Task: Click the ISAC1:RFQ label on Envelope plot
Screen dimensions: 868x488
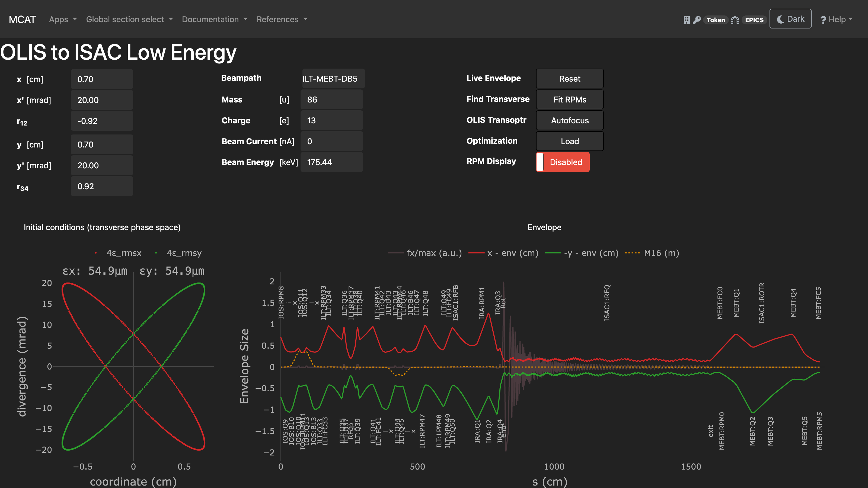Action: click(607, 303)
